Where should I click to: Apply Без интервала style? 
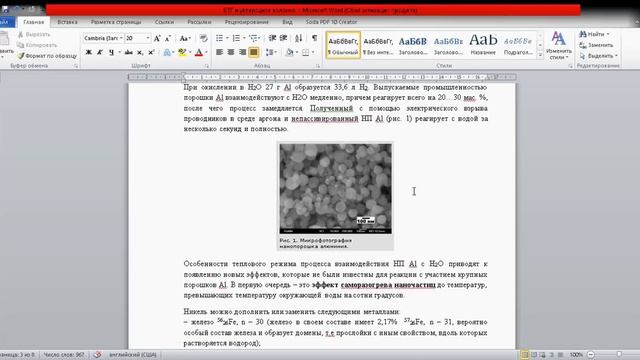click(x=378, y=45)
